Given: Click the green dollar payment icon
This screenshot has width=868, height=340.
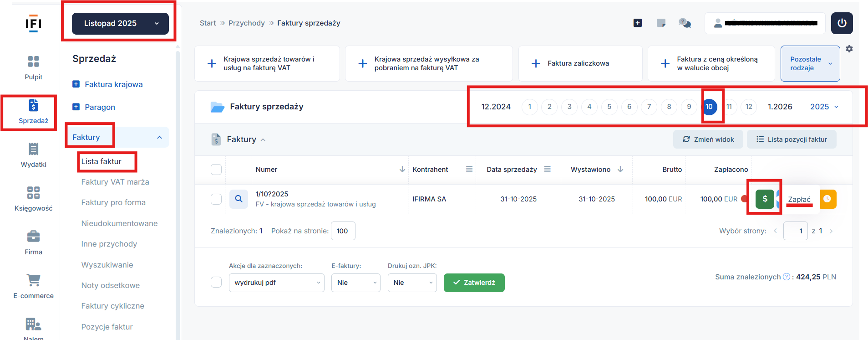Looking at the screenshot, I should coord(765,199).
